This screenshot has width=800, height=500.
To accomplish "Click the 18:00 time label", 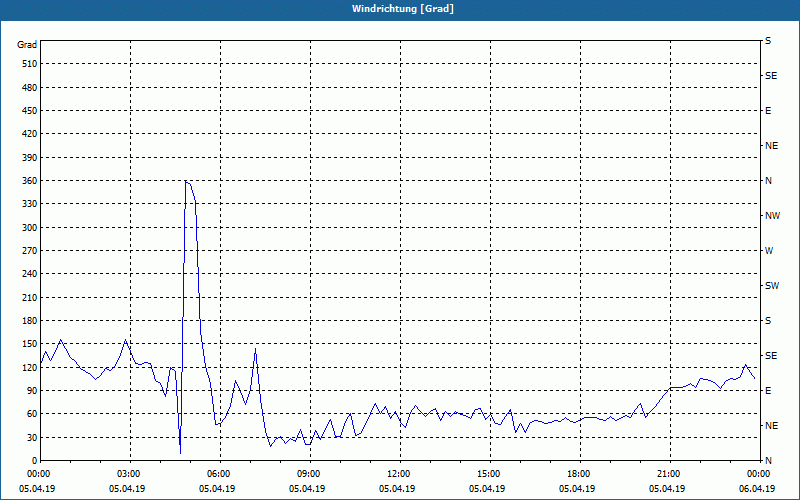I will [x=578, y=474].
